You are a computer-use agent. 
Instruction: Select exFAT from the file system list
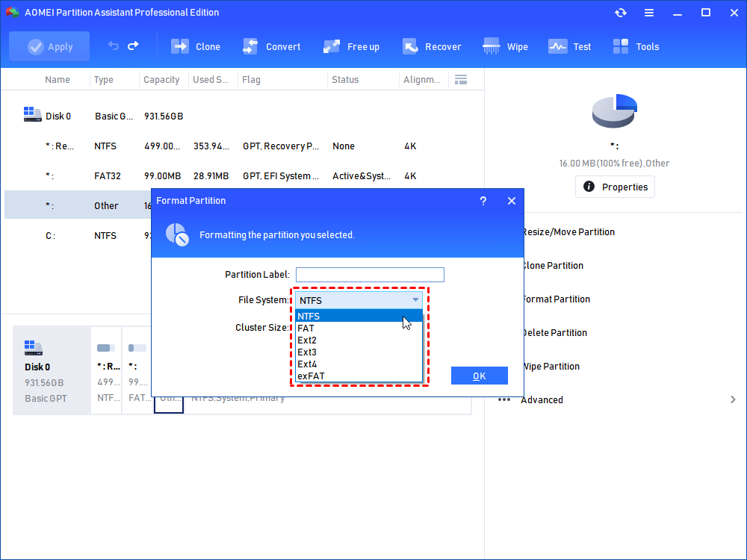(311, 376)
